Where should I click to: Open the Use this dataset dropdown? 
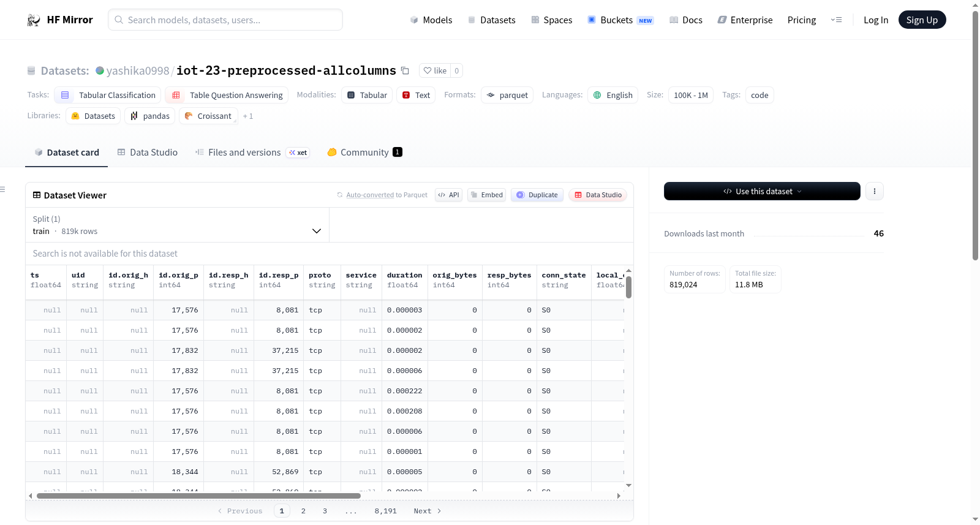pyautogui.click(x=762, y=191)
